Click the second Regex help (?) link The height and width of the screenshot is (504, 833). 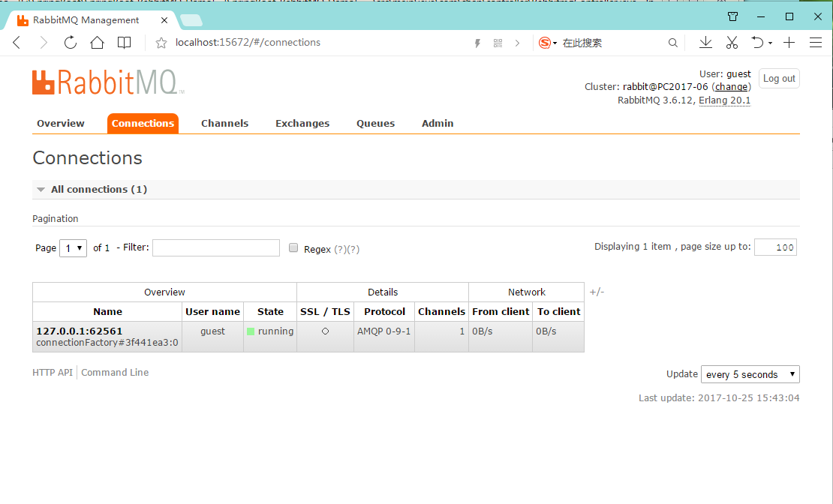pyautogui.click(x=353, y=249)
